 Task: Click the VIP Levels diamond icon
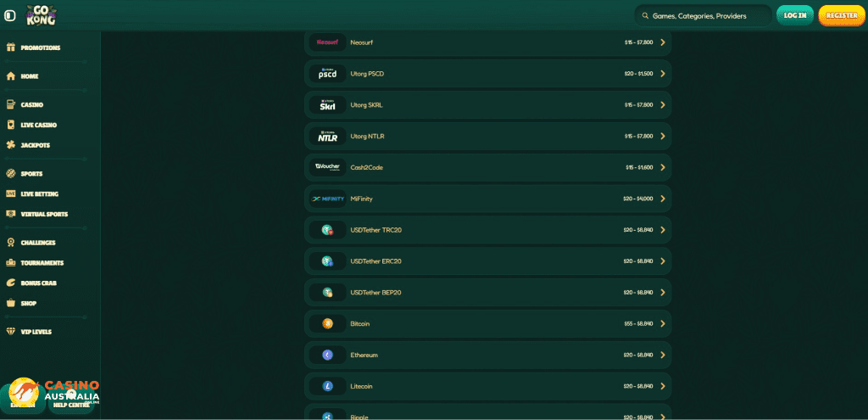point(10,332)
